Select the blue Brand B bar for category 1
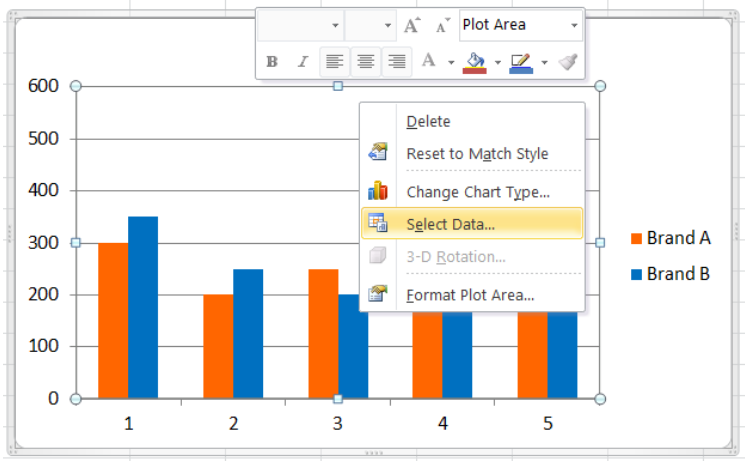 pos(143,307)
